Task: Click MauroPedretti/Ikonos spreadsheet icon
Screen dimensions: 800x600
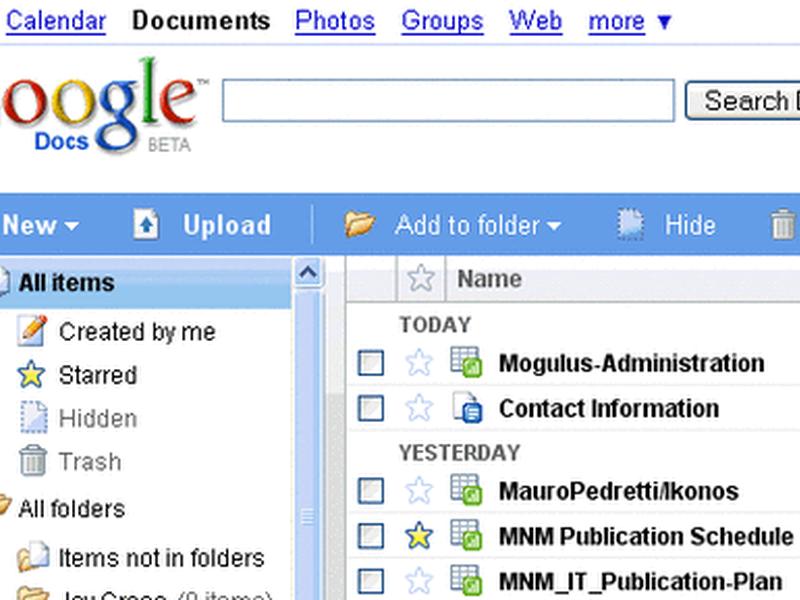Action: click(466, 490)
